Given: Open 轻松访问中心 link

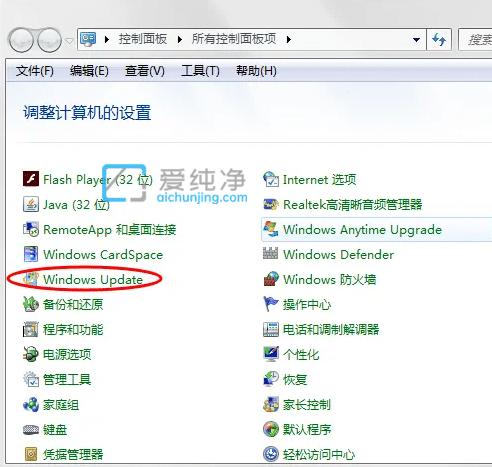Looking at the screenshot, I should [x=319, y=454].
